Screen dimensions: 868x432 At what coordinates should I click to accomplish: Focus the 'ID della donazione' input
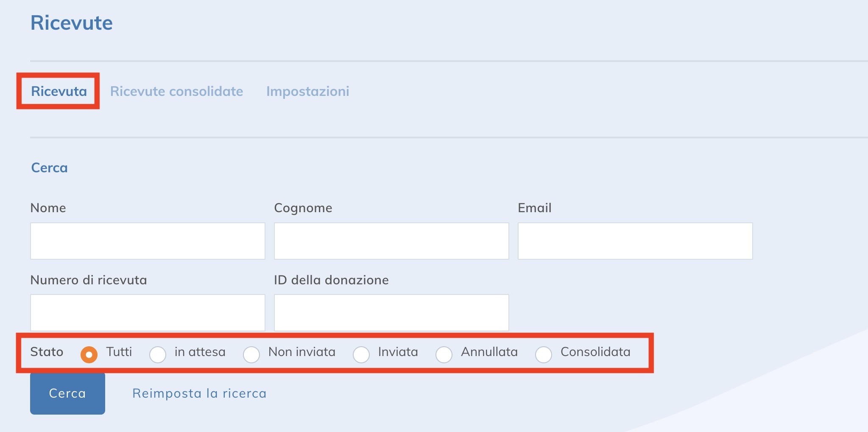coord(391,312)
